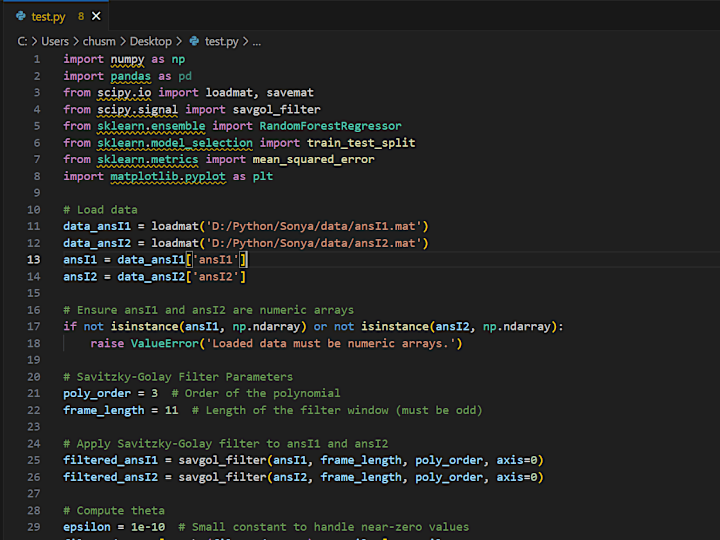Click line number 29 in the gutter
Viewport: 720px width, 540px height.
tap(34, 527)
